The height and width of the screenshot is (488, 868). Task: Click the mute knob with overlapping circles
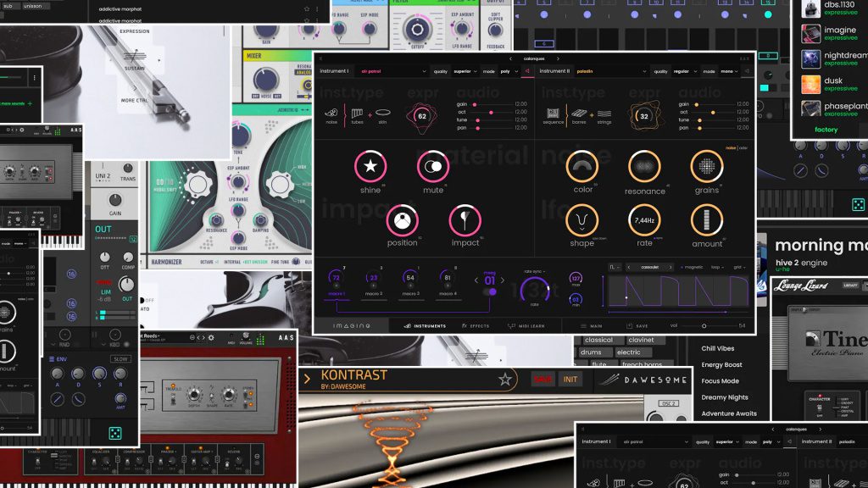tap(433, 166)
